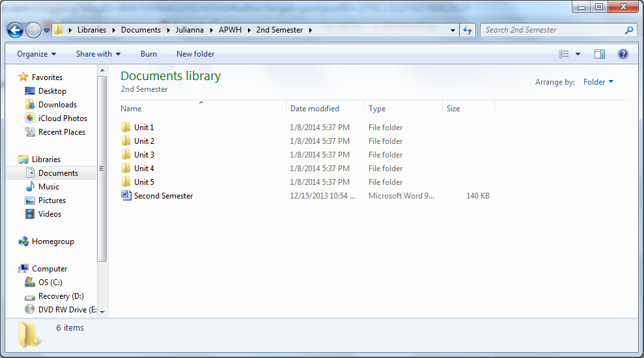The image size is (644, 358).
Task: Open the Arrange by Folder dropdown
Action: coord(598,82)
